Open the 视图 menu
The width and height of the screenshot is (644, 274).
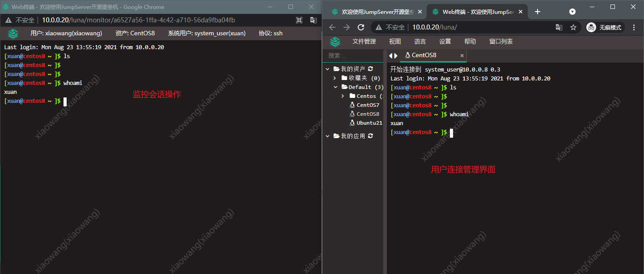pyautogui.click(x=395, y=42)
